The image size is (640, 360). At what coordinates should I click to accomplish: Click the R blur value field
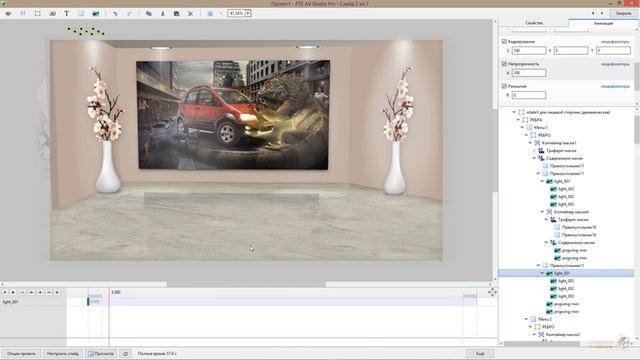pos(529,95)
